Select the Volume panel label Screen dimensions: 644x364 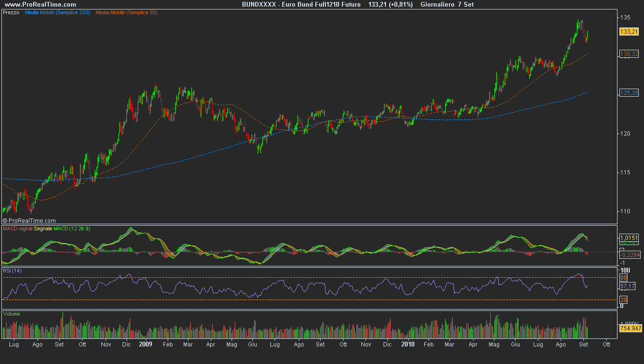tap(11, 314)
